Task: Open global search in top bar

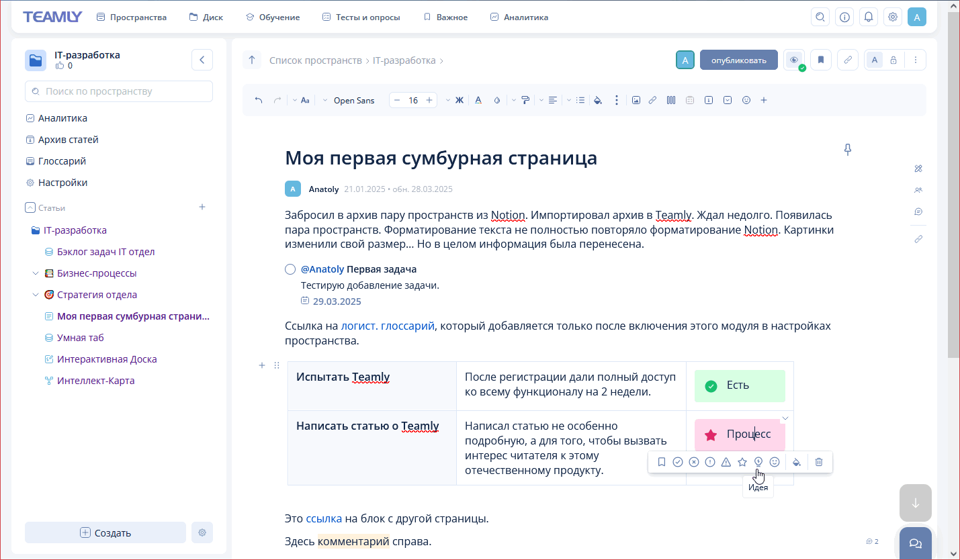Action: 820,17
